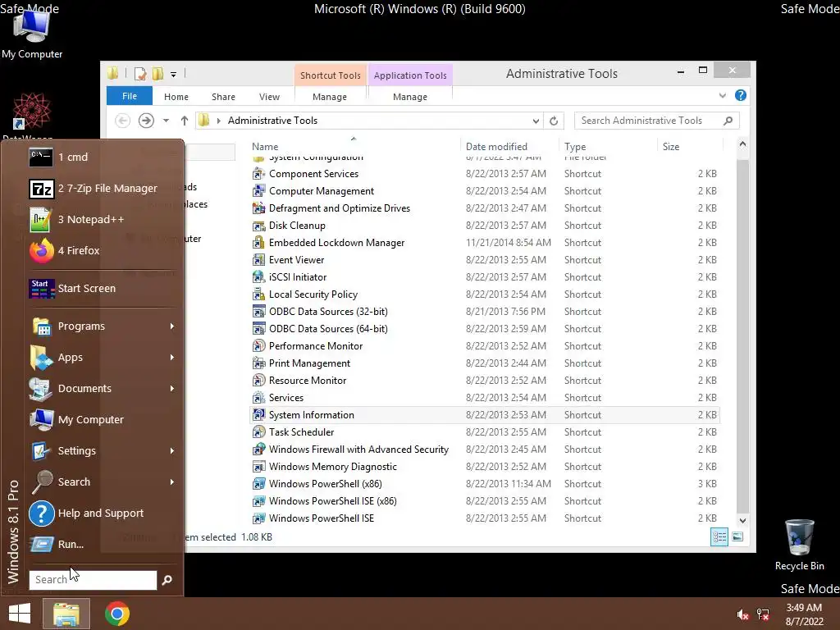
Task: Open My Computer from the start menu
Action: tap(102, 419)
